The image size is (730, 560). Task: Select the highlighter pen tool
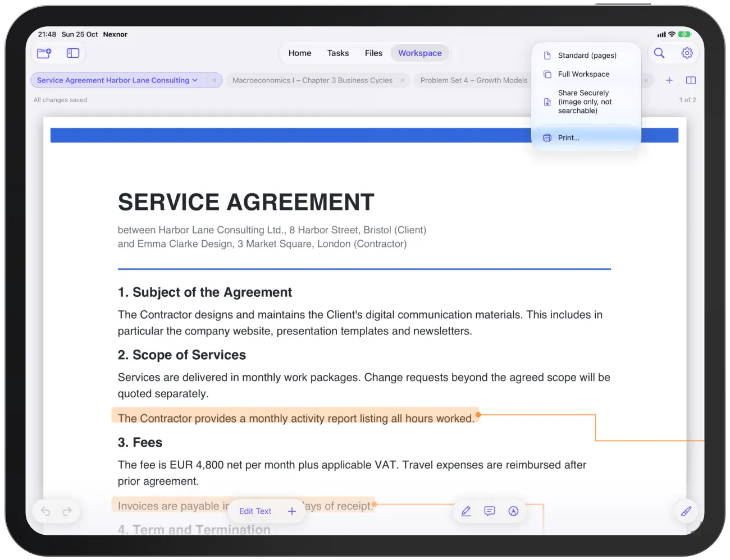[466, 511]
